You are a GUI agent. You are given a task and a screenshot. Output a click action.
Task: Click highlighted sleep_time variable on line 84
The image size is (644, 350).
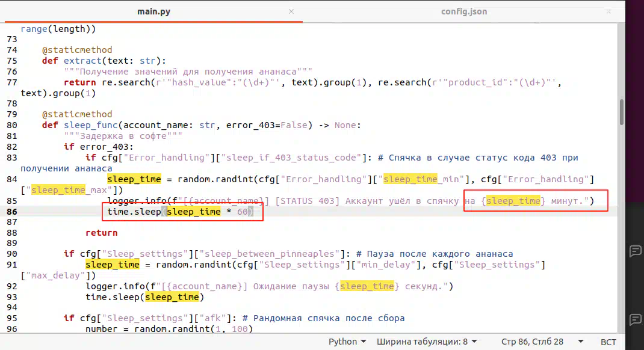coord(134,179)
